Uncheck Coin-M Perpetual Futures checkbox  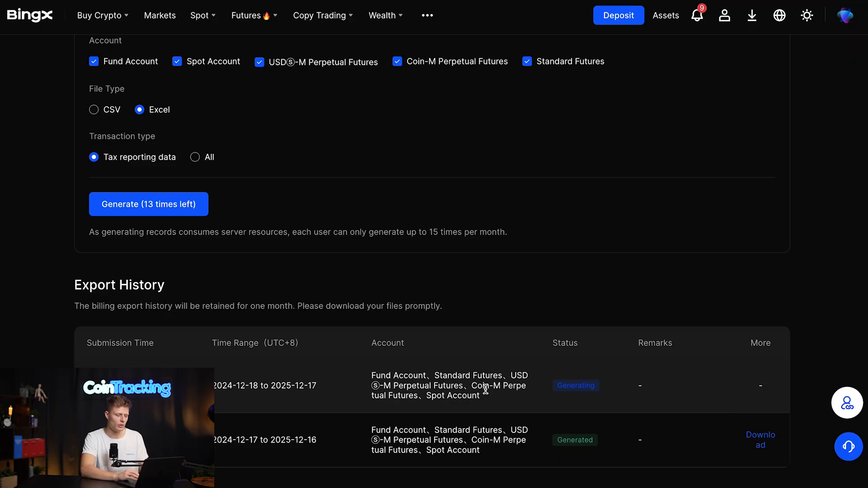tap(397, 61)
